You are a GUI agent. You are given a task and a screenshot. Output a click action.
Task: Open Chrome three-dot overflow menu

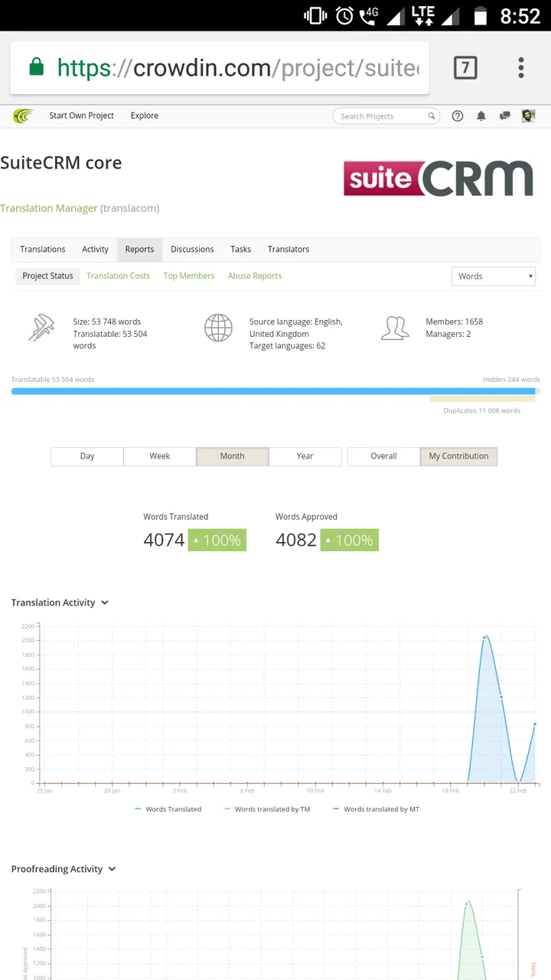coord(521,67)
